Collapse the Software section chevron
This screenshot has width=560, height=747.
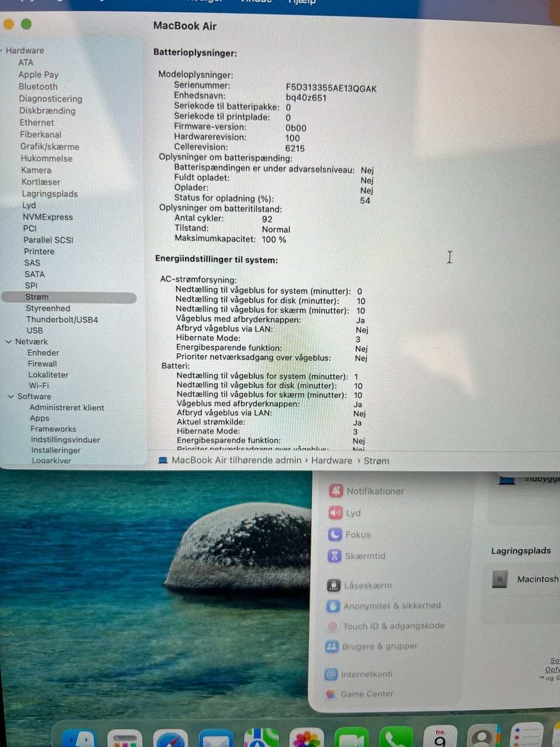(10, 396)
